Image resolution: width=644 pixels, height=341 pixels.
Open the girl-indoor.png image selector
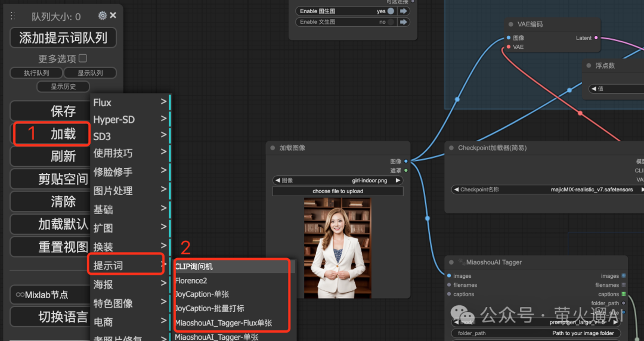[x=338, y=181]
